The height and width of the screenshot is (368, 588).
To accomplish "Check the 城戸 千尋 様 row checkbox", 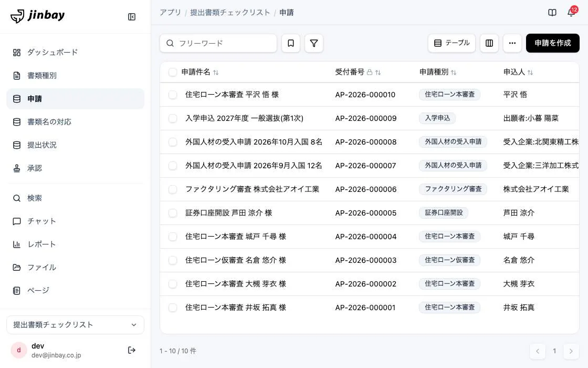I will tap(173, 237).
